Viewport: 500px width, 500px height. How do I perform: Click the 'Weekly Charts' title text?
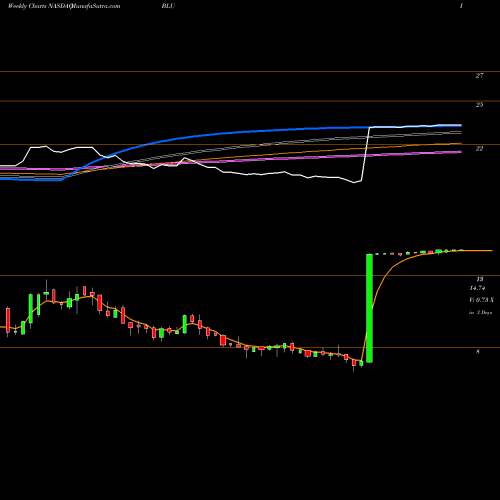[27, 6]
